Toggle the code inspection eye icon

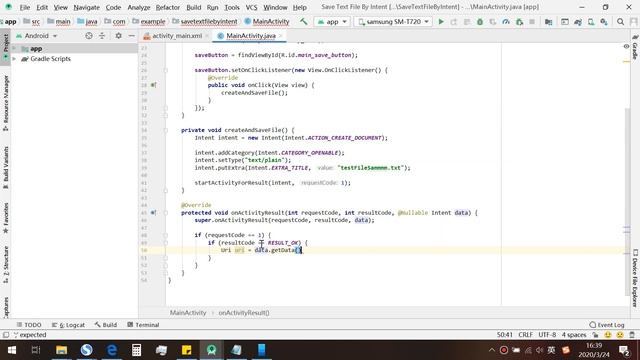click(626, 47)
